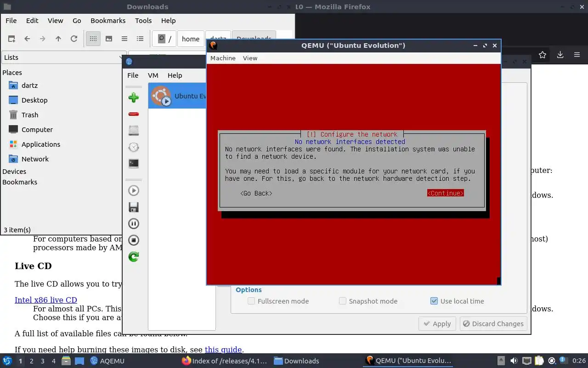Open the Firefox hamburger menu
The image size is (588, 368).
577,55
